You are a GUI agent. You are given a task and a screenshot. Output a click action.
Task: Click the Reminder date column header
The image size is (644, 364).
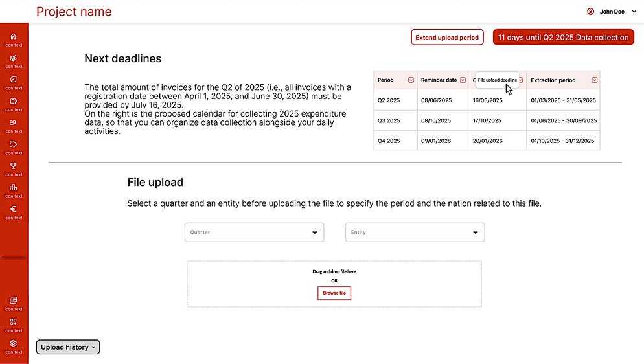pos(443,80)
